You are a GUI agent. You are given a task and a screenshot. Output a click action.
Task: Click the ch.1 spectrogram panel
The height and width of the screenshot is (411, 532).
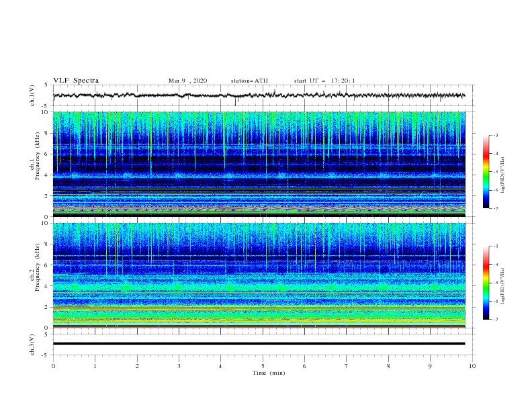pyautogui.click(x=259, y=164)
